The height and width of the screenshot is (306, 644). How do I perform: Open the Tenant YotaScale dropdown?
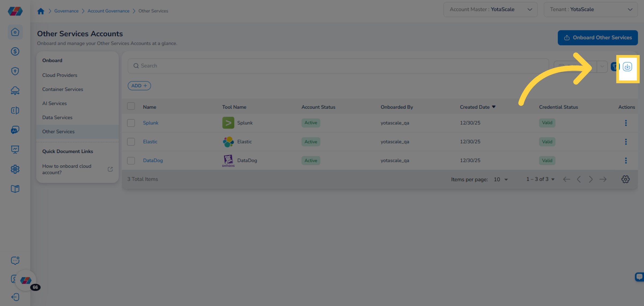pyautogui.click(x=630, y=9)
